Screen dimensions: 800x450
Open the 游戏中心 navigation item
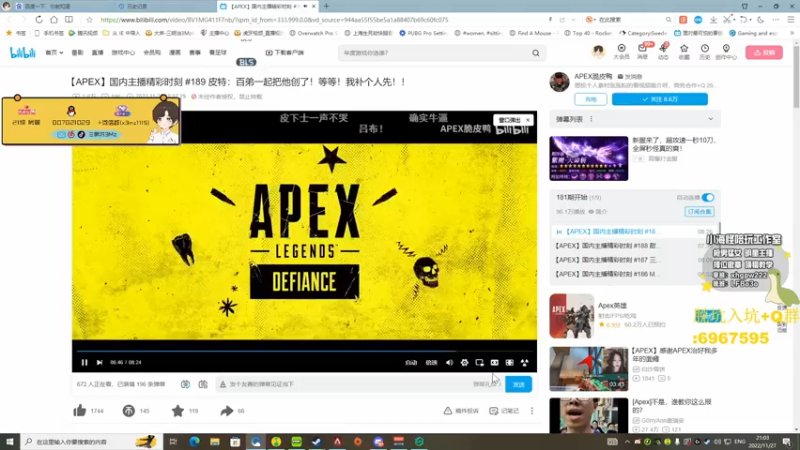point(123,53)
